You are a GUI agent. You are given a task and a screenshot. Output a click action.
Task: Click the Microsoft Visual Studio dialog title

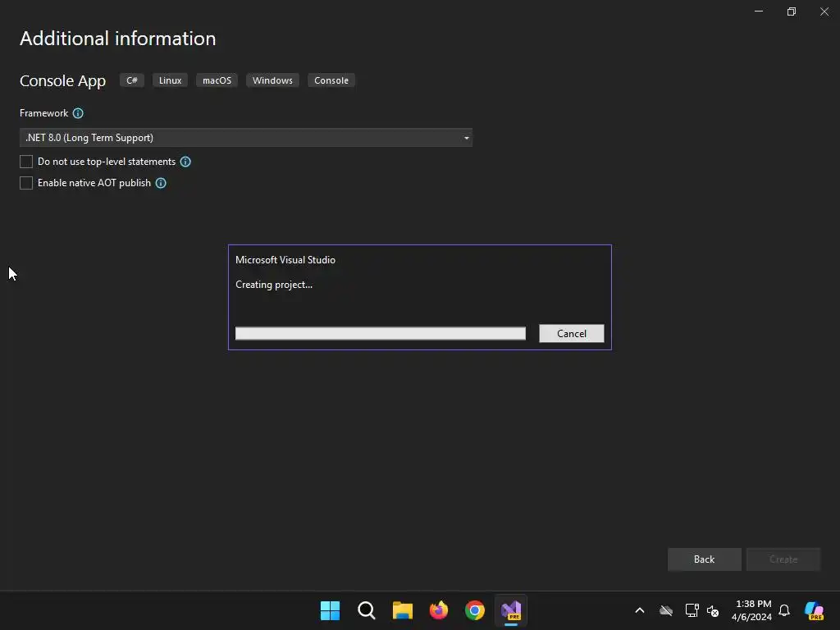(285, 260)
